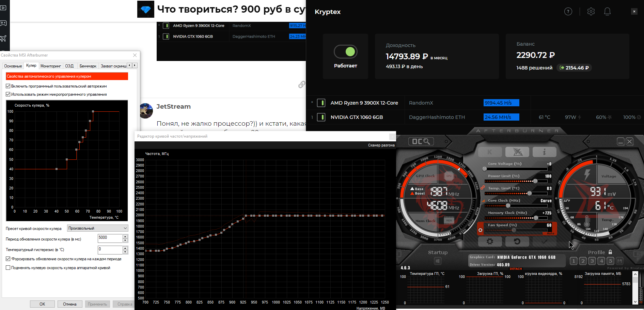This screenshot has width=644, height=310.
Task: Switch to Бенчмарк tab in MSI properties
Action: pos(88,66)
